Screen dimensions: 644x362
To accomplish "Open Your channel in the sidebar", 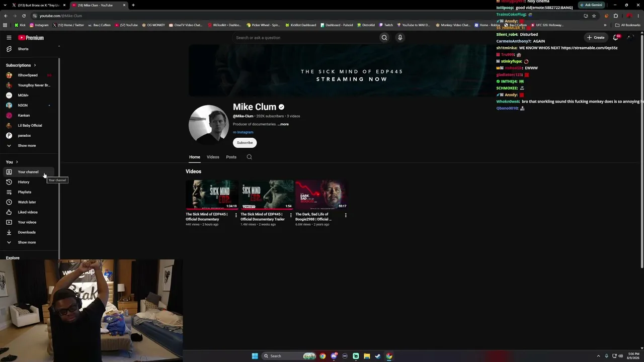I will [28, 172].
